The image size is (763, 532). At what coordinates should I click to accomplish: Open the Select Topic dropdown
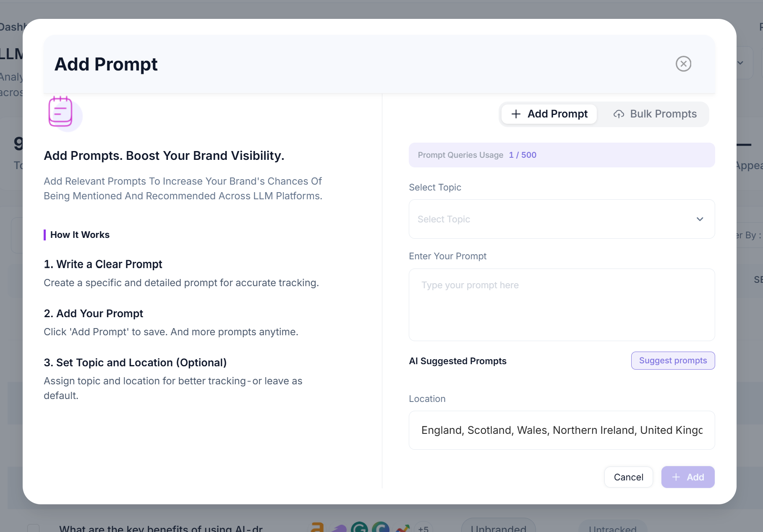click(562, 219)
